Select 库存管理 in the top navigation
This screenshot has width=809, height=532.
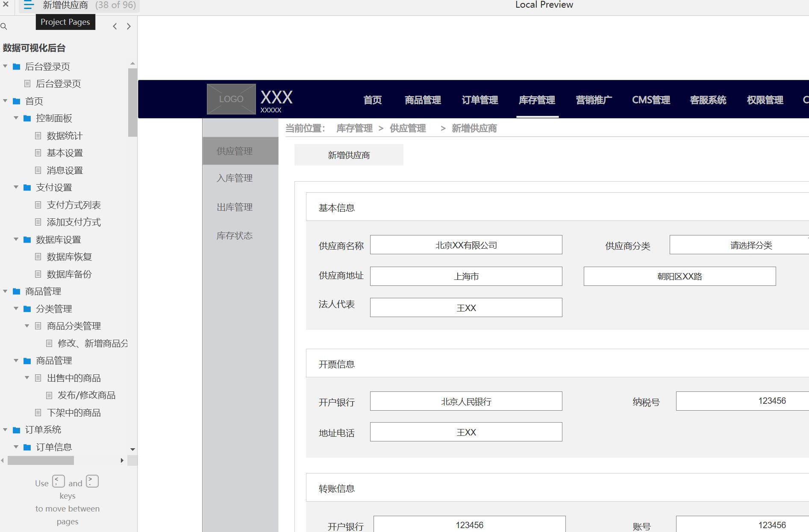537,100
